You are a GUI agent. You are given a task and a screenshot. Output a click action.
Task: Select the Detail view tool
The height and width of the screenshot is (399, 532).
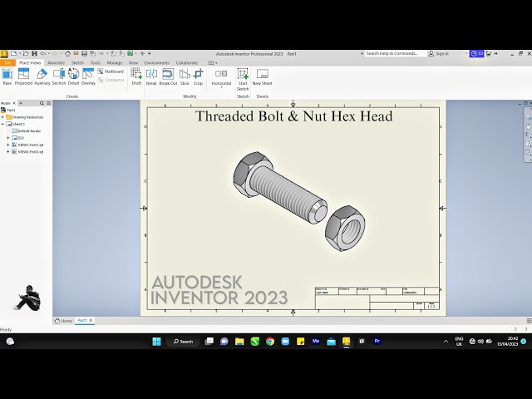point(73,76)
